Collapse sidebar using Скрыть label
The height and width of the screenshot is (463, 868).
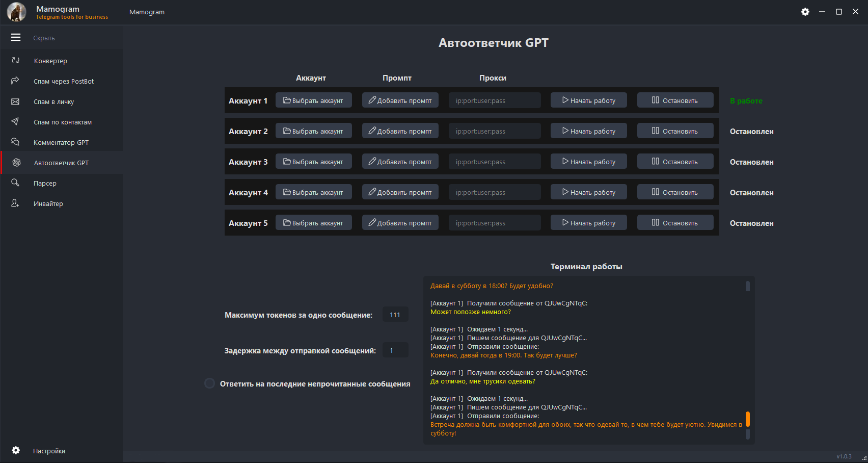pyautogui.click(x=44, y=38)
